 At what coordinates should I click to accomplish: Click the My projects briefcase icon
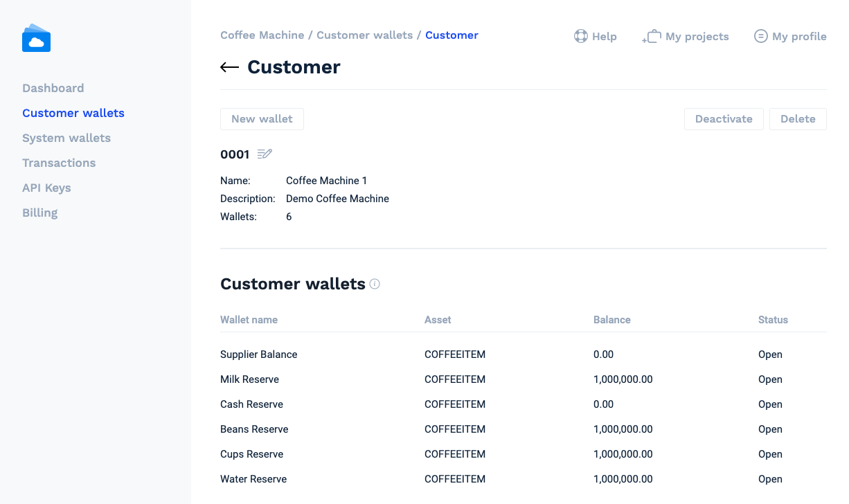click(x=651, y=36)
